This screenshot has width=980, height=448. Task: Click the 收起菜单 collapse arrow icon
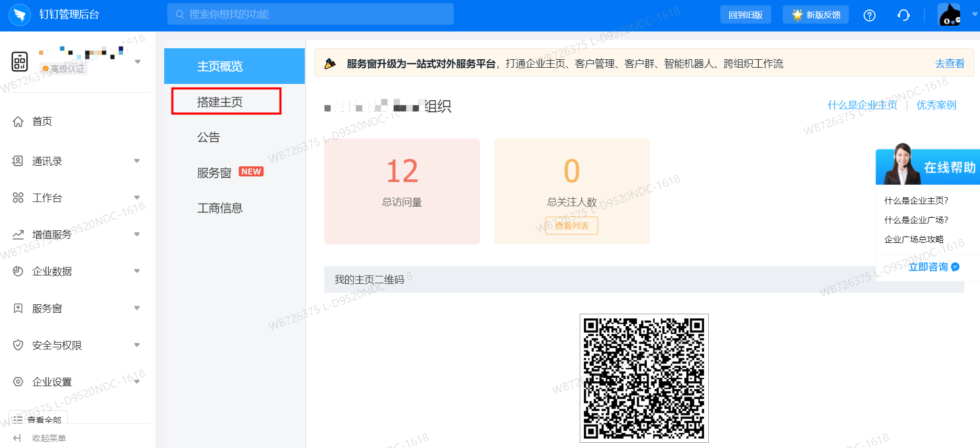tap(17, 438)
